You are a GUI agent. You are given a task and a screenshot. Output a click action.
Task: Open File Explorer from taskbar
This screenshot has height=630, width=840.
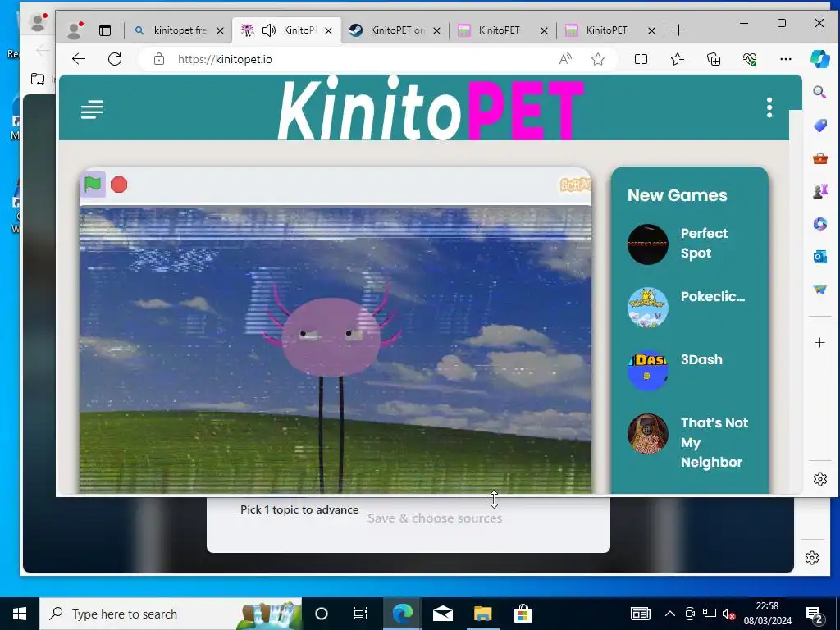482,614
